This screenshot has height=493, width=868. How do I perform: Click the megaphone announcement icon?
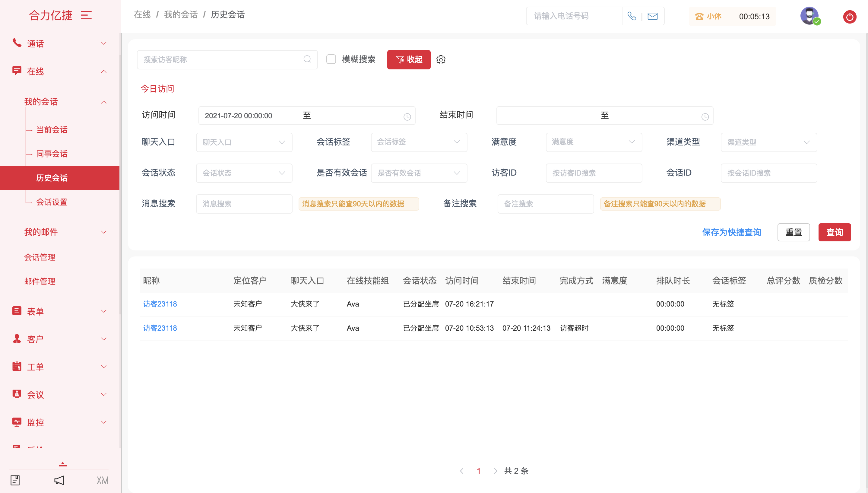[59, 480]
